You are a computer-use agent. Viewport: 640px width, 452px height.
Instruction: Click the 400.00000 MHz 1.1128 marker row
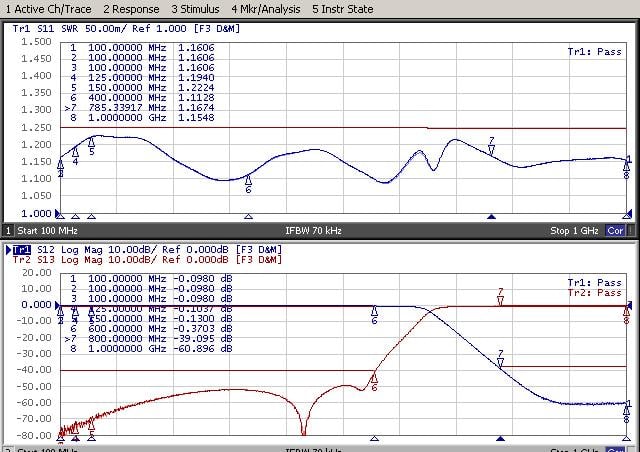click(x=140, y=98)
